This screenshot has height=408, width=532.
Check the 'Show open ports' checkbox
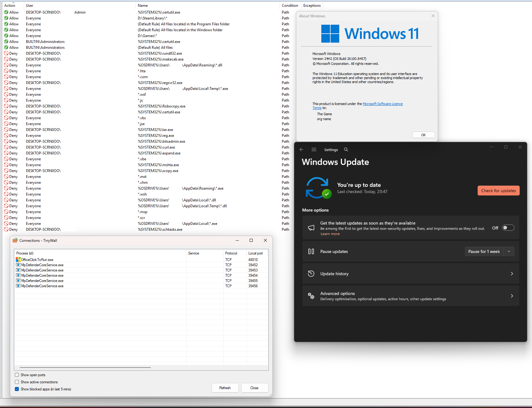(x=17, y=375)
